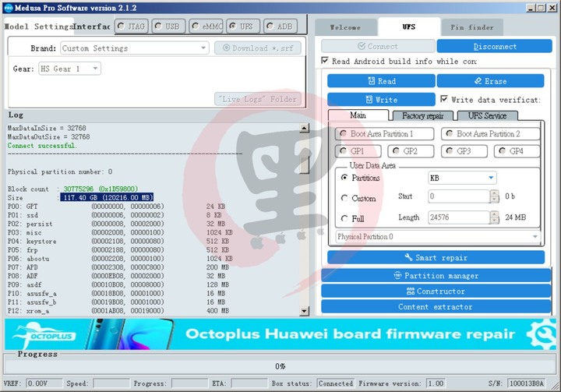The height and width of the screenshot is (392, 561).
Task: Click the Box status Connected field
Action: click(336, 383)
